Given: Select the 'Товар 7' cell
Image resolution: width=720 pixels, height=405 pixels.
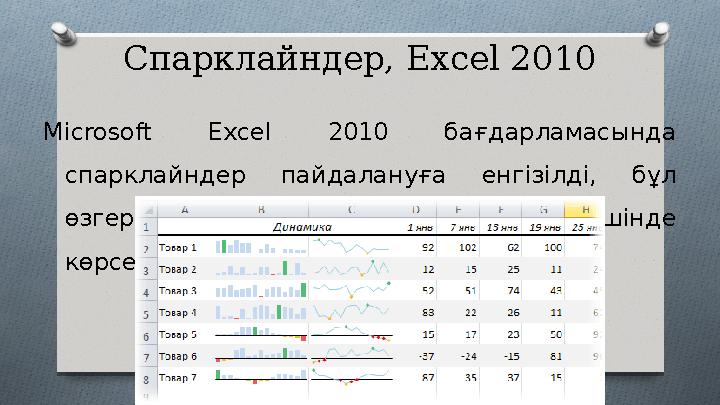Looking at the screenshot, I should click(x=178, y=378).
